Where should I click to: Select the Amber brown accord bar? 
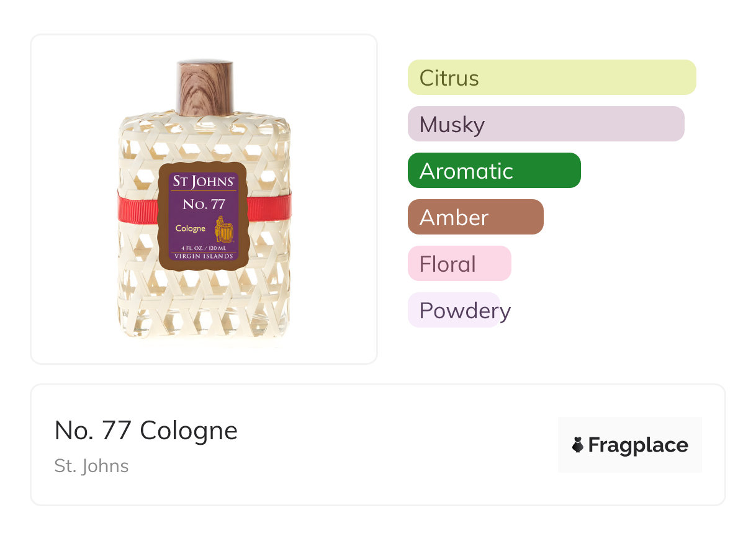tap(475, 217)
